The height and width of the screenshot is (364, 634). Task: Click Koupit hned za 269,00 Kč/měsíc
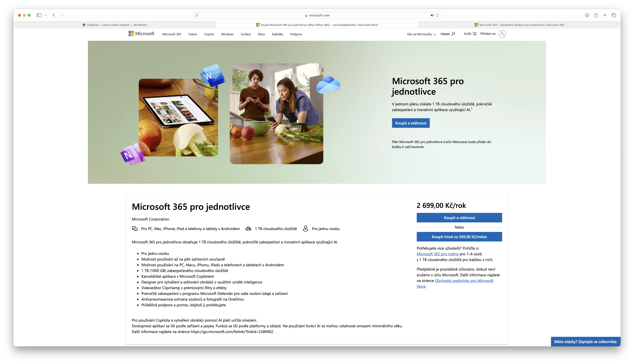[459, 237]
